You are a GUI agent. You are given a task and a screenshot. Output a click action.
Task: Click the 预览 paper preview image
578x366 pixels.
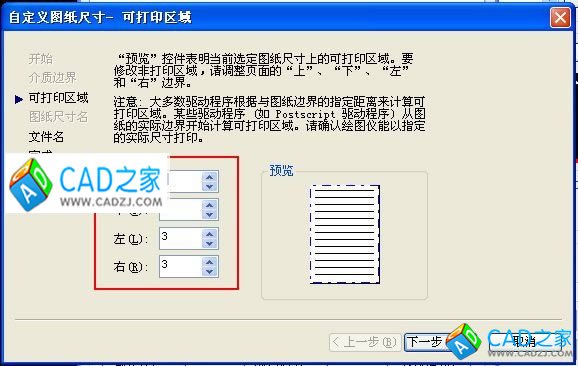pyautogui.click(x=345, y=234)
